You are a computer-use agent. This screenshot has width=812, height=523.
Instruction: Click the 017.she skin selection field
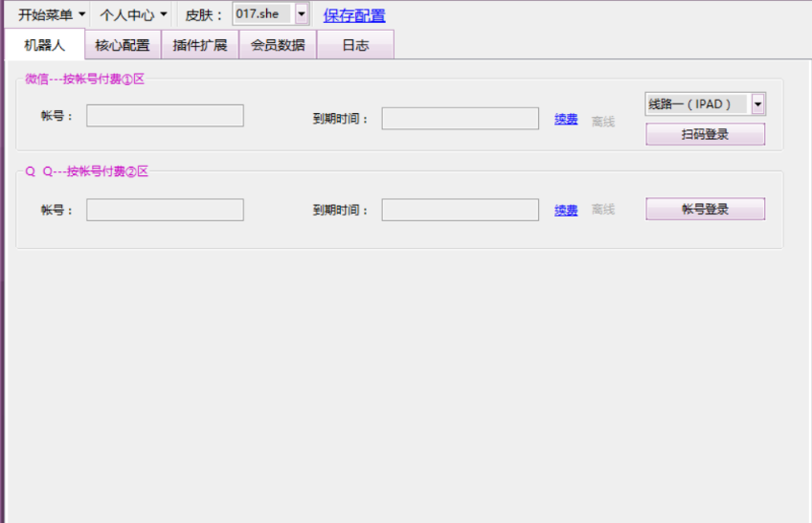point(262,14)
